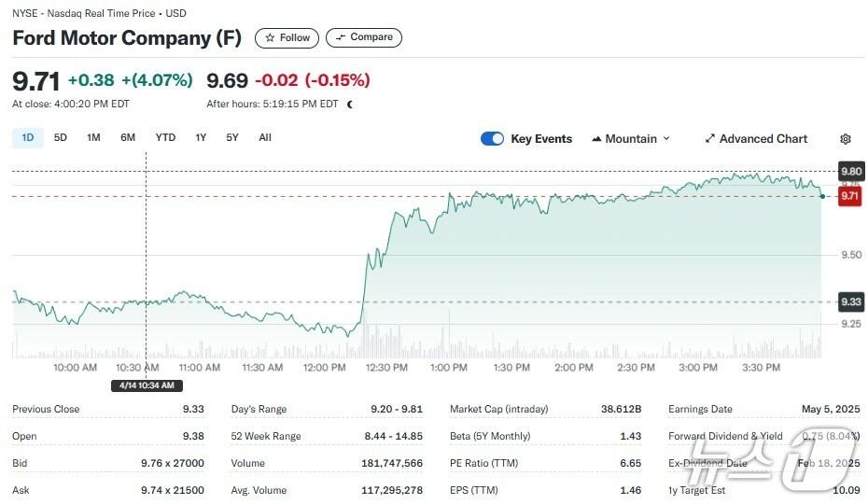Click the 9.71 current price marker
The image size is (868, 504).
[849, 197]
